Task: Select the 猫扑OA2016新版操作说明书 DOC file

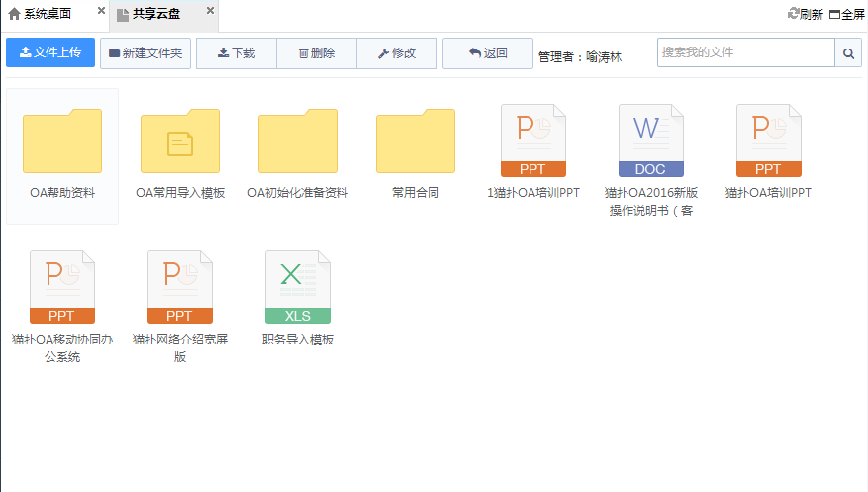Action: click(x=651, y=141)
